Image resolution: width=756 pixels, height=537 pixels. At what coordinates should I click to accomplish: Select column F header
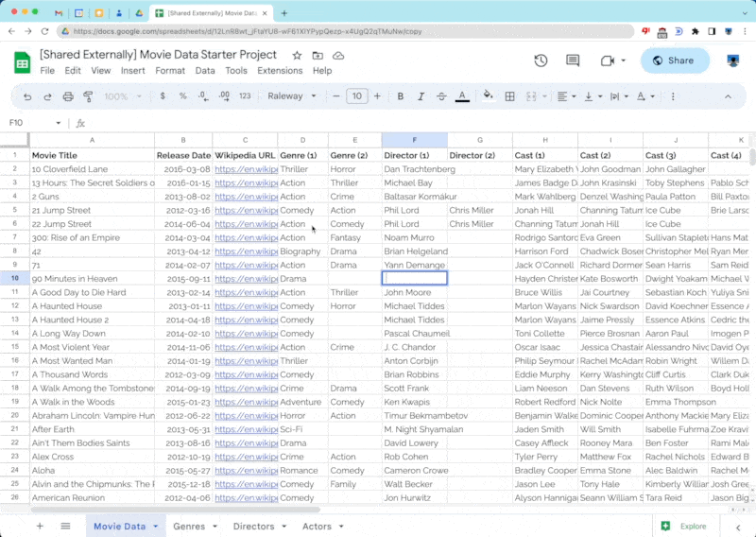[x=415, y=140]
